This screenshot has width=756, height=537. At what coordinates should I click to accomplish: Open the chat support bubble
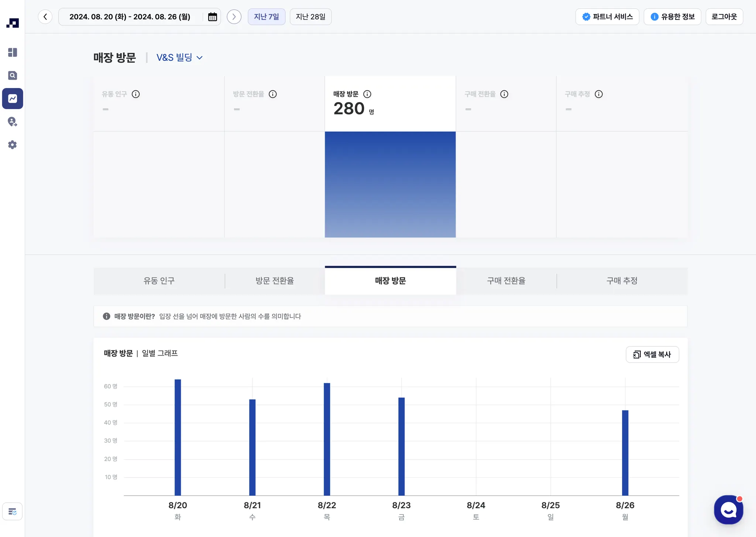point(728,510)
